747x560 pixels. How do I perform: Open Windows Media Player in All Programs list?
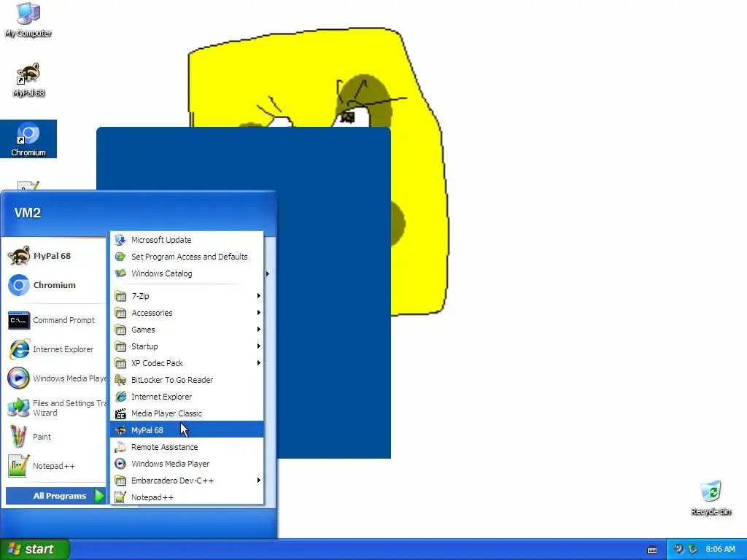click(187, 464)
